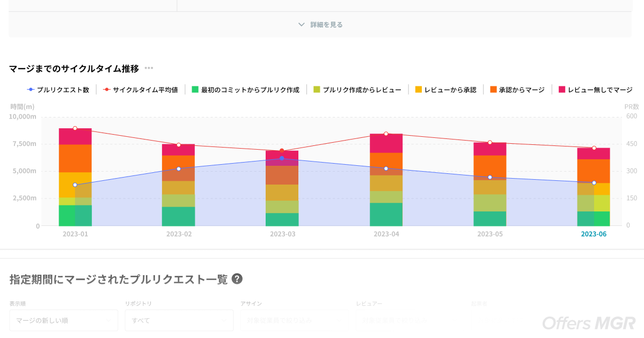
Task: Click the 2023-03 pull request count point
Action: [282, 158]
